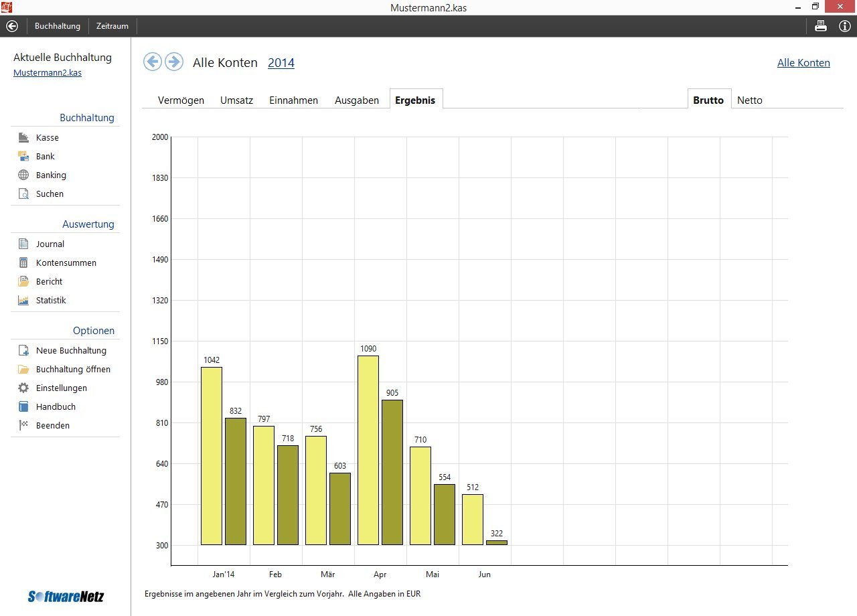Switch to the Netto view
This screenshot has height=616, width=857.
pos(750,100)
